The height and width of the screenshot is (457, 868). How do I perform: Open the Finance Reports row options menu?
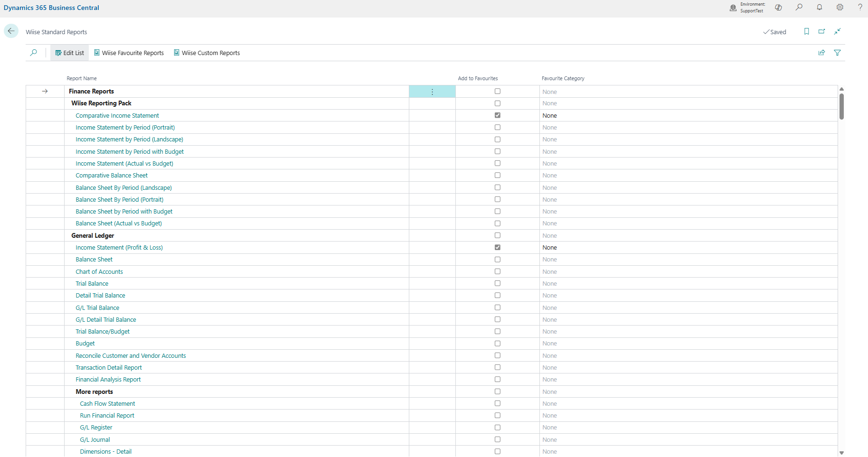432,92
